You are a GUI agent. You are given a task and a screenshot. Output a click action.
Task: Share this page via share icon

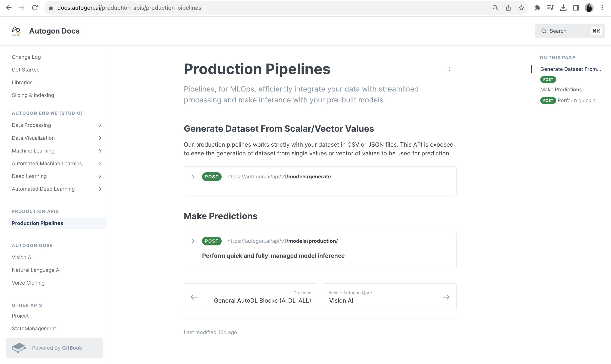pyautogui.click(x=508, y=8)
